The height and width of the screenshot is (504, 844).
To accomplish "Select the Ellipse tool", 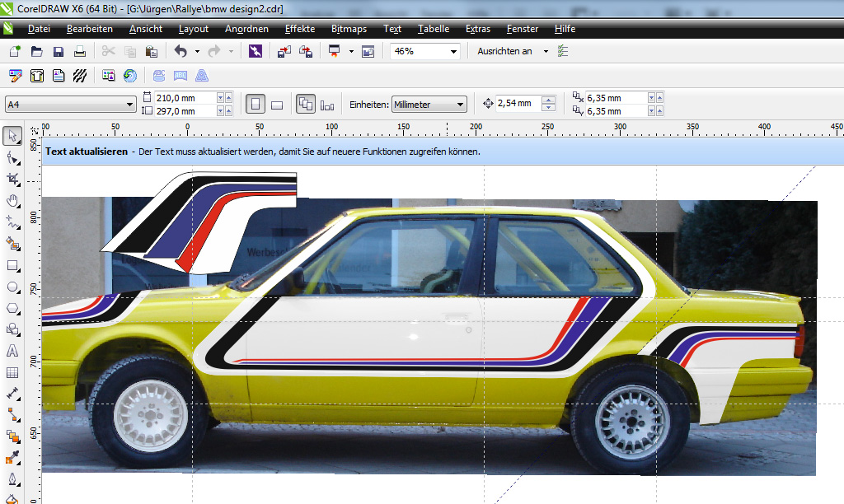I will pyautogui.click(x=12, y=287).
